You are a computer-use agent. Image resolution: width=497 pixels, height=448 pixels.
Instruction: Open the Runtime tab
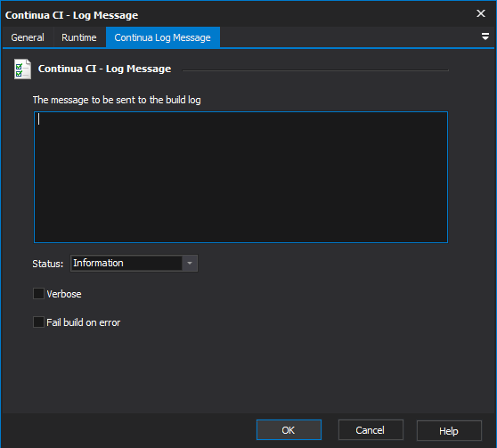point(79,37)
